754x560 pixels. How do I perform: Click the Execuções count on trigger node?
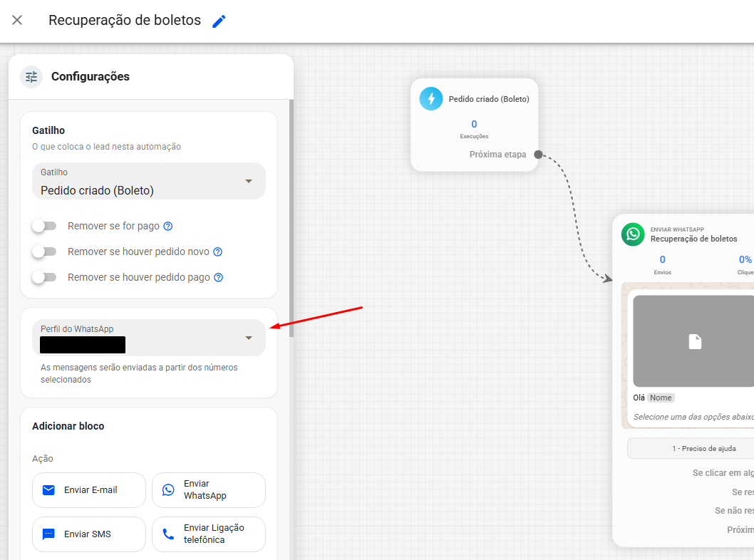[474, 125]
